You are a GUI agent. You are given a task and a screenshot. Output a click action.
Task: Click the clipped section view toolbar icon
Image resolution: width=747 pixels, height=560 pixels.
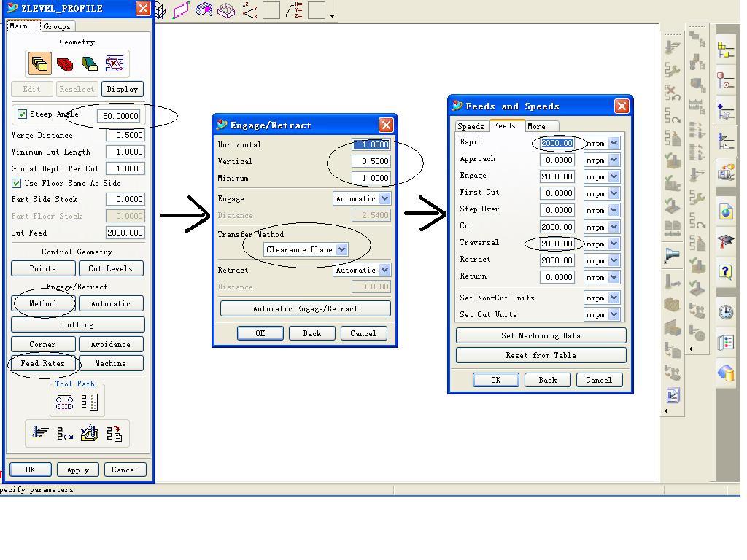tap(204, 10)
